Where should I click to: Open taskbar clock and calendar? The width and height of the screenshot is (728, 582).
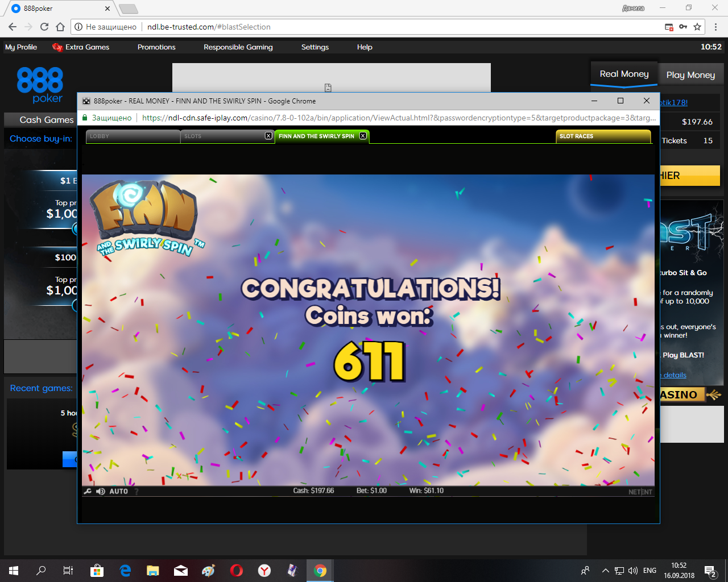coord(679,571)
